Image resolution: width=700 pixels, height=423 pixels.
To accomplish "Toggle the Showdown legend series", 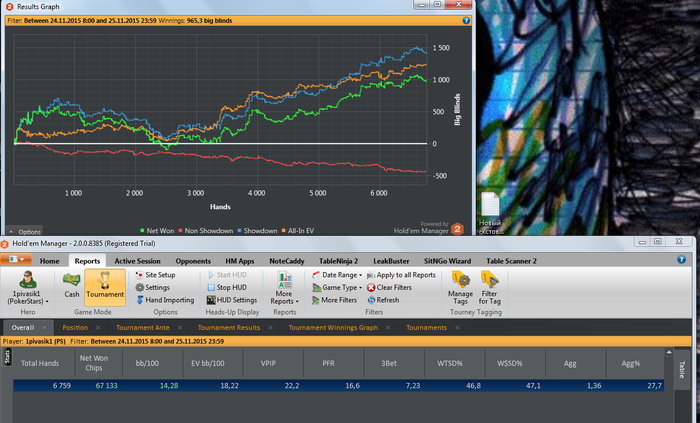I will (x=257, y=231).
